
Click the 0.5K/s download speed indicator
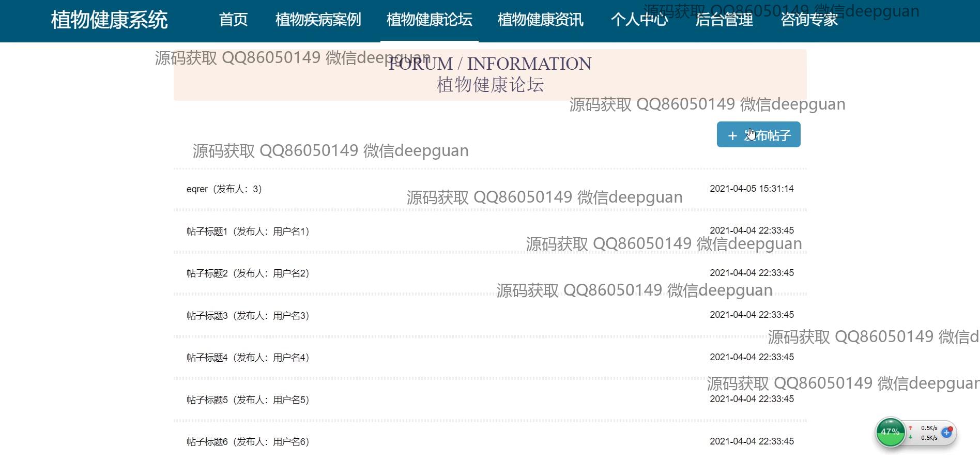click(x=924, y=438)
